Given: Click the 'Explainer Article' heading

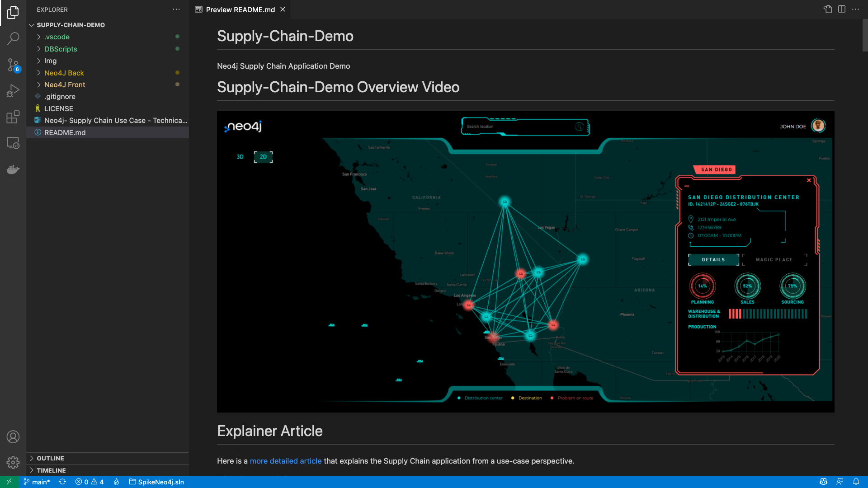Looking at the screenshot, I should 270,431.
